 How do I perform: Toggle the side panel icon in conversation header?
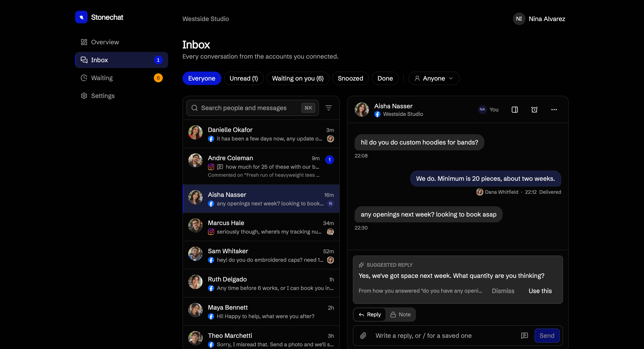515,110
